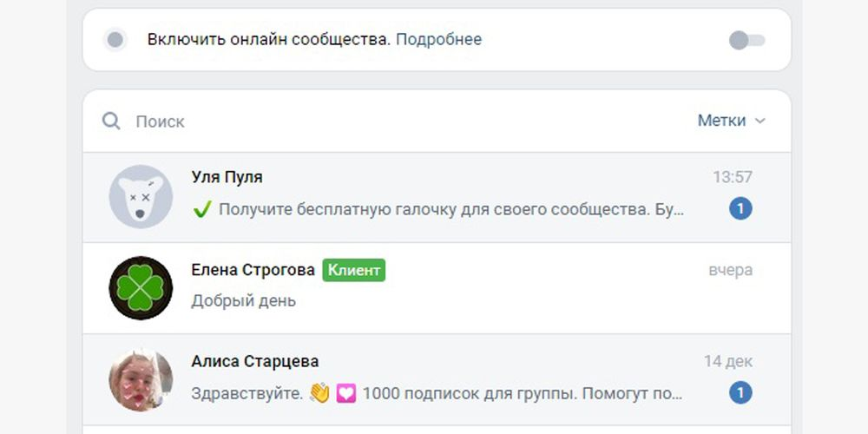
Task: Open Уля Пуля's dog avatar
Action: (141, 196)
